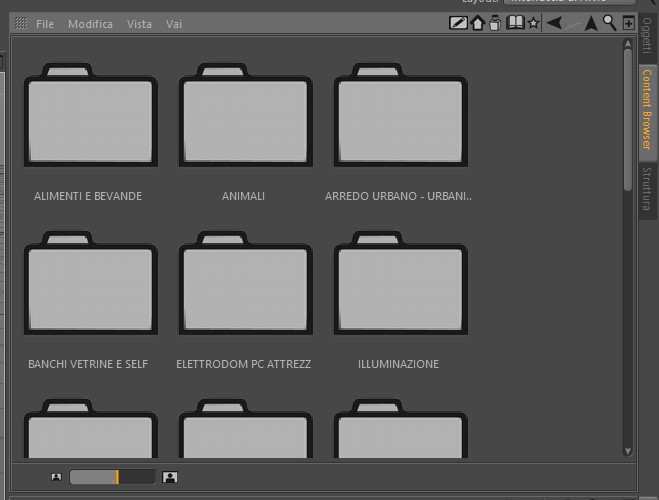Select the ILLUMINAZIONE folder thumbnail
659x500 pixels.
coord(401,283)
